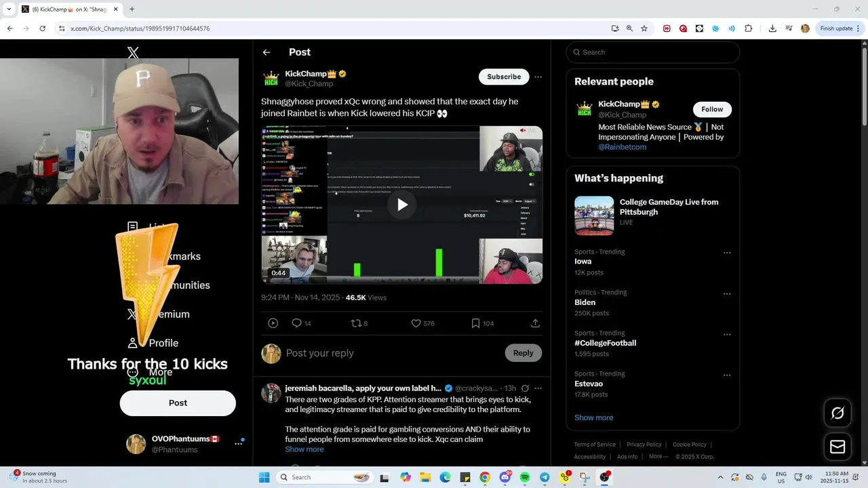
Task: Open Spotify from the taskbar
Action: tap(525, 477)
